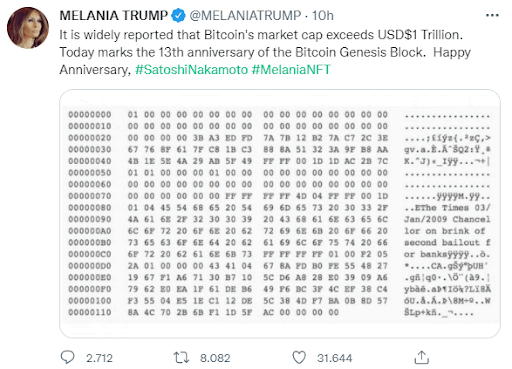Click the 31.644 likes count

coord(334,358)
